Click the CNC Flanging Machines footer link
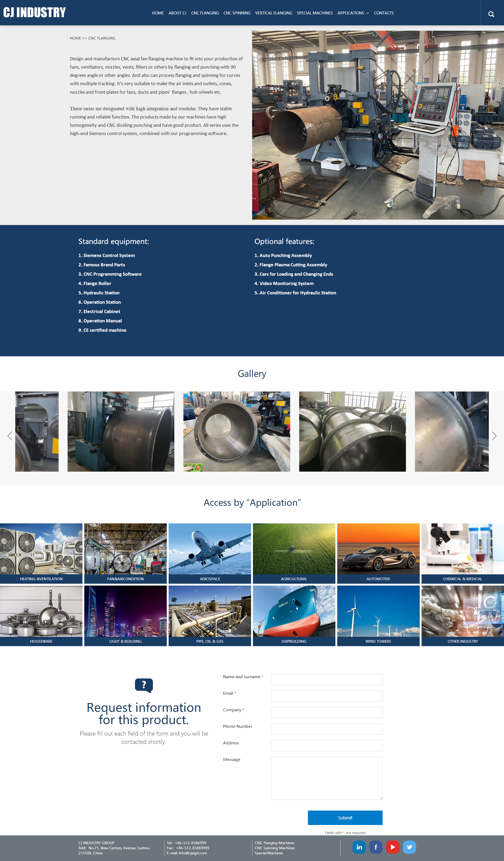This screenshot has width=504, height=861. (274, 843)
